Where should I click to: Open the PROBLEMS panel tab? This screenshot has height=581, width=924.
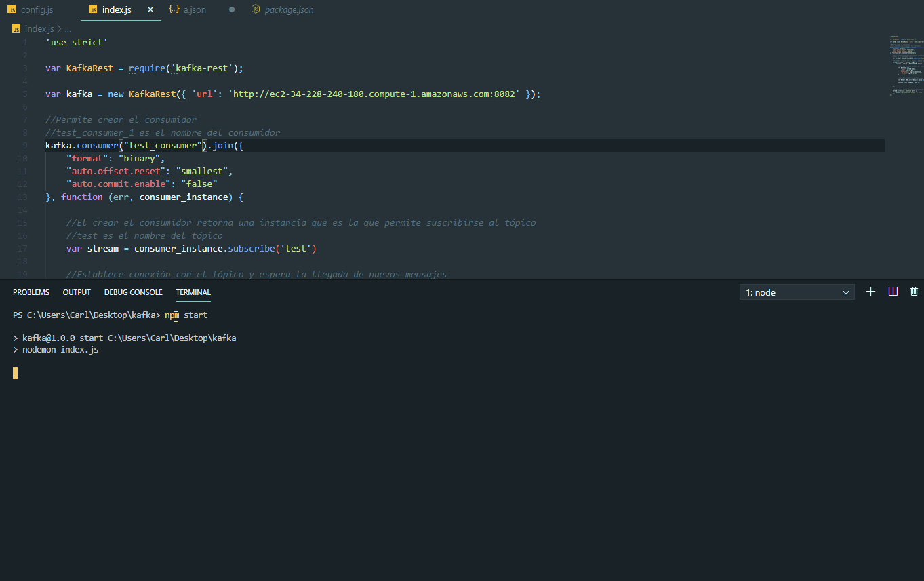point(31,292)
